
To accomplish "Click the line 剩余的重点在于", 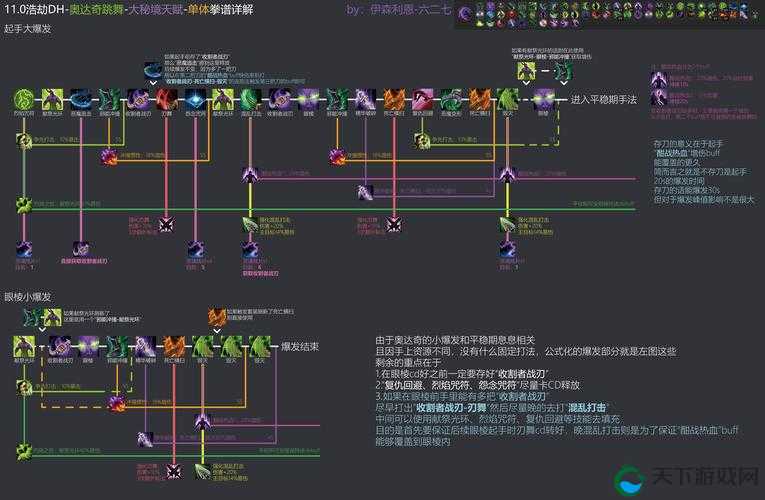I will click(408, 362).
